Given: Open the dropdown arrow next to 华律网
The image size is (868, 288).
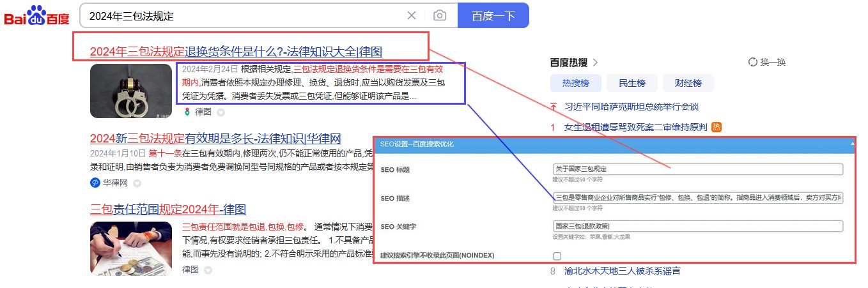Looking at the screenshot, I should pos(137,183).
